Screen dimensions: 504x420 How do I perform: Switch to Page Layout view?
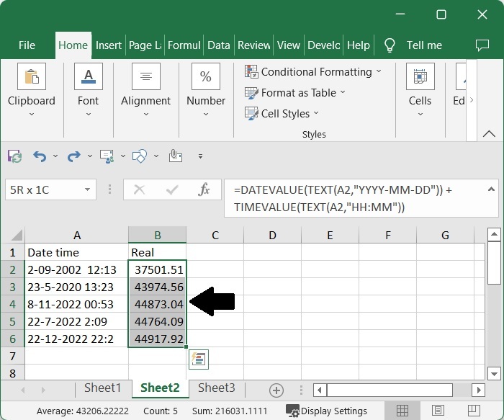click(x=438, y=411)
